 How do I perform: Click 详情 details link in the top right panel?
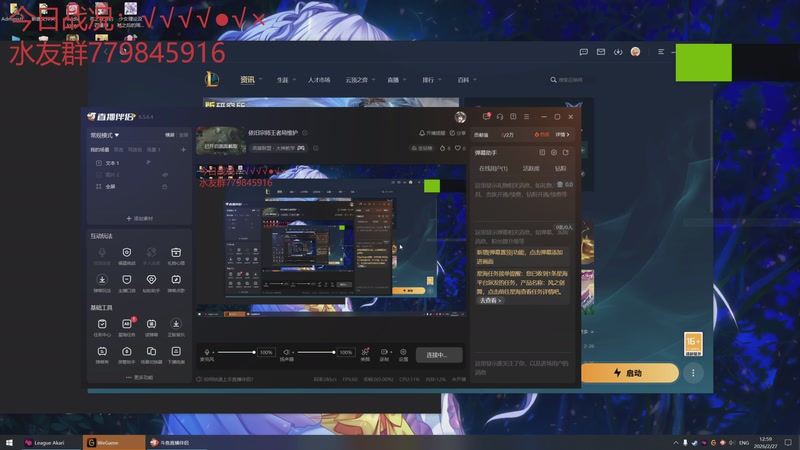click(x=562, y=135)
